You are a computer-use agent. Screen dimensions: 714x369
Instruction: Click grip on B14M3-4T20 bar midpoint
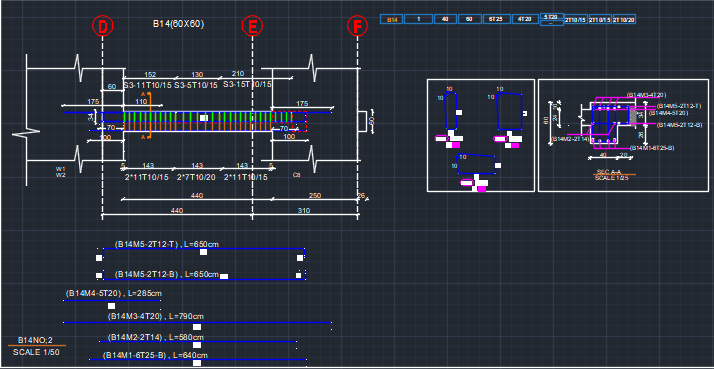coord(197,327)
